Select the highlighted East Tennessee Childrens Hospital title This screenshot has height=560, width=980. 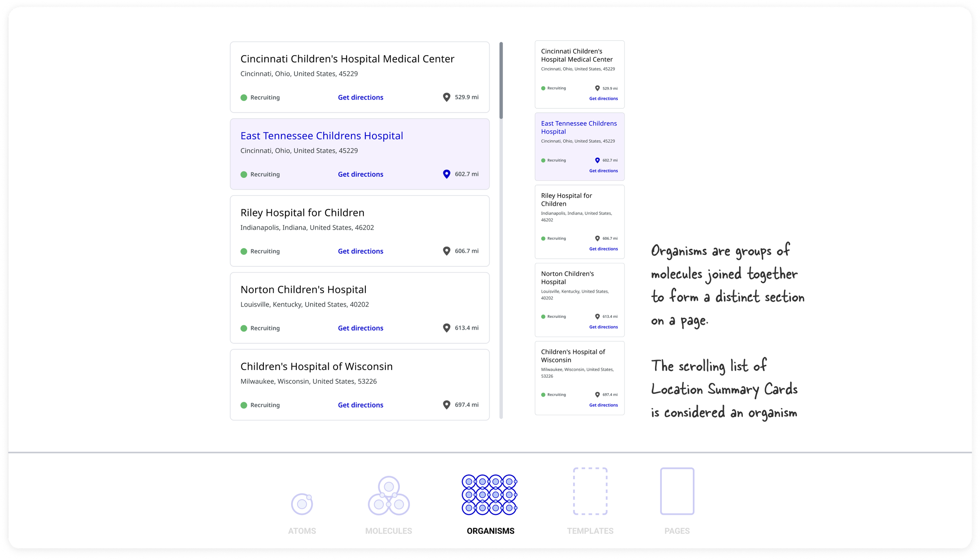(x=321, y=136)
